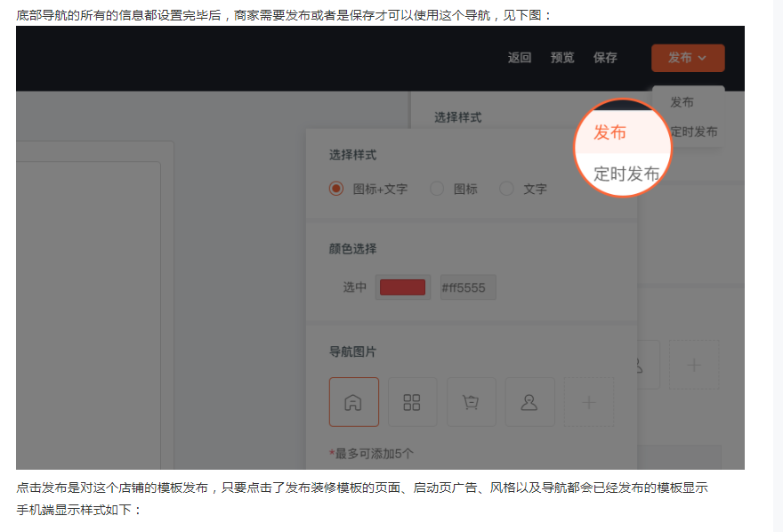Image resolution: width=783 pixels, height=532 pixels.
Task: Expand the orange 发布 dropdown button
Action: tap(688, 58)
